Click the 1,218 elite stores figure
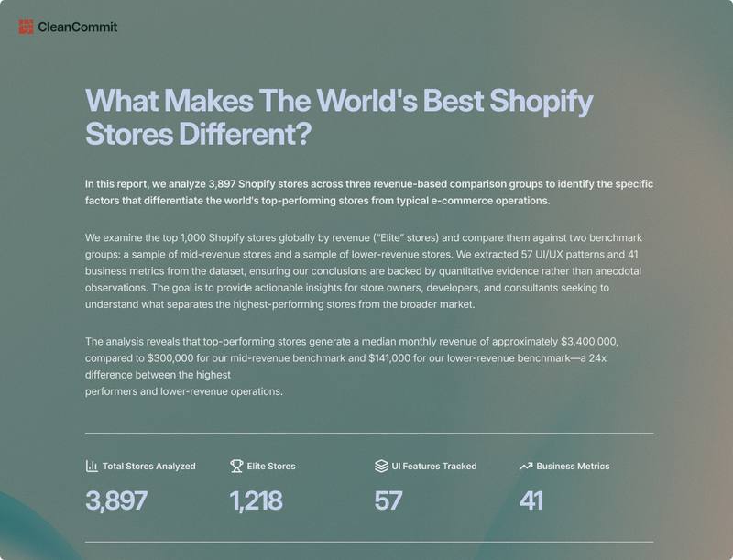The width and height of the screenshot is (733, 560). pos(256,500)
